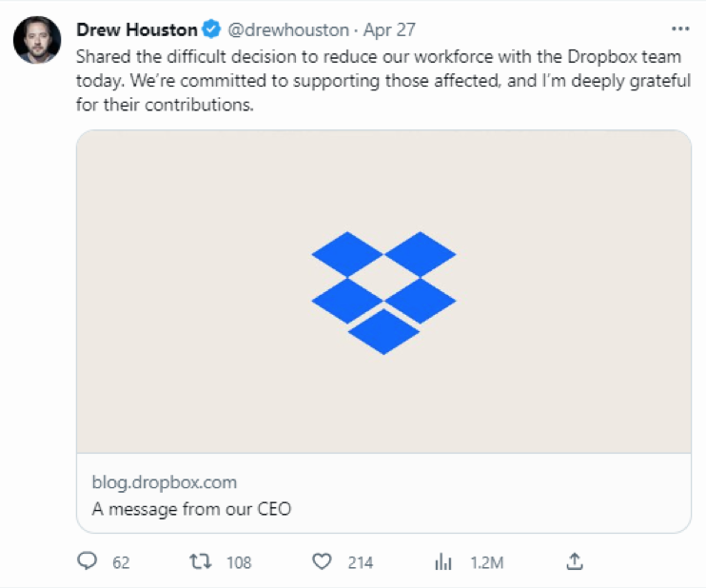Open tweet analytics via bar chart icon

(x=443, y=561)
